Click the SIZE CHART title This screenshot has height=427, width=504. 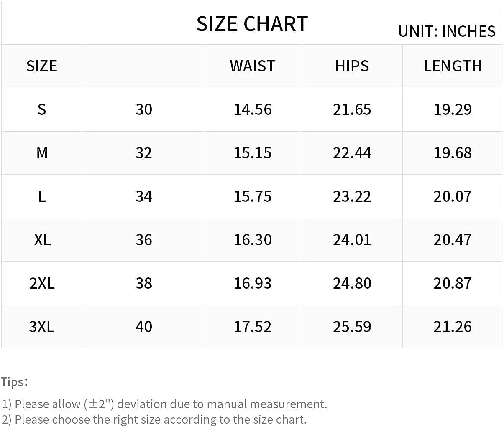click(252, 24)
